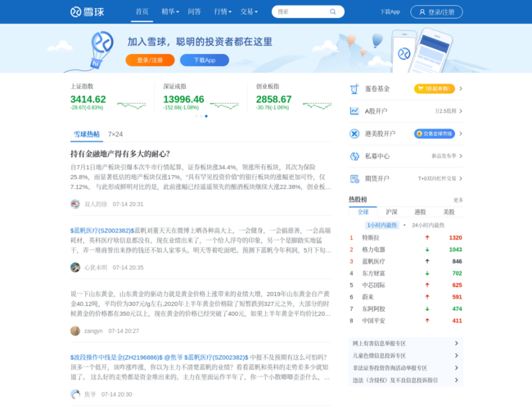This screenshot has height=409, width=532.
Task: Click the header 登录/注册 button
Action: pyautogui.click(x=436, y=12)
